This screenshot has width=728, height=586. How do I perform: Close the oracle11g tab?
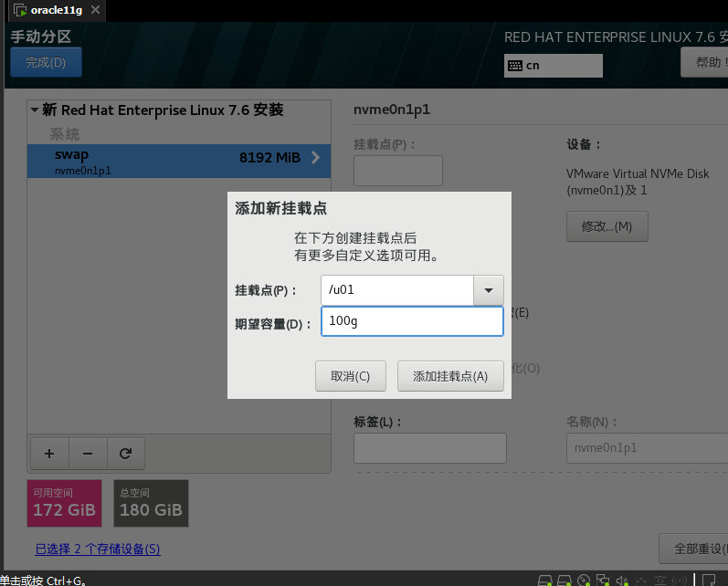point(96,11)
